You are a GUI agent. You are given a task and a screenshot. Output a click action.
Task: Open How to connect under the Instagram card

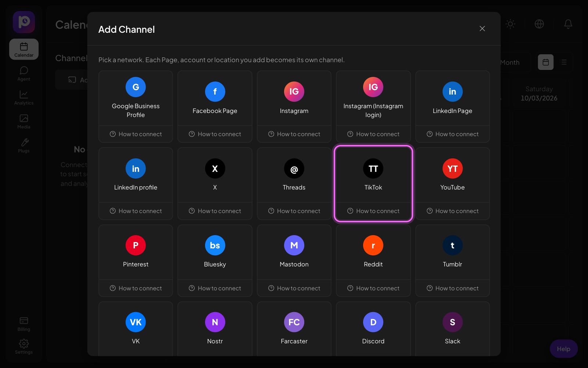(294, 134)
